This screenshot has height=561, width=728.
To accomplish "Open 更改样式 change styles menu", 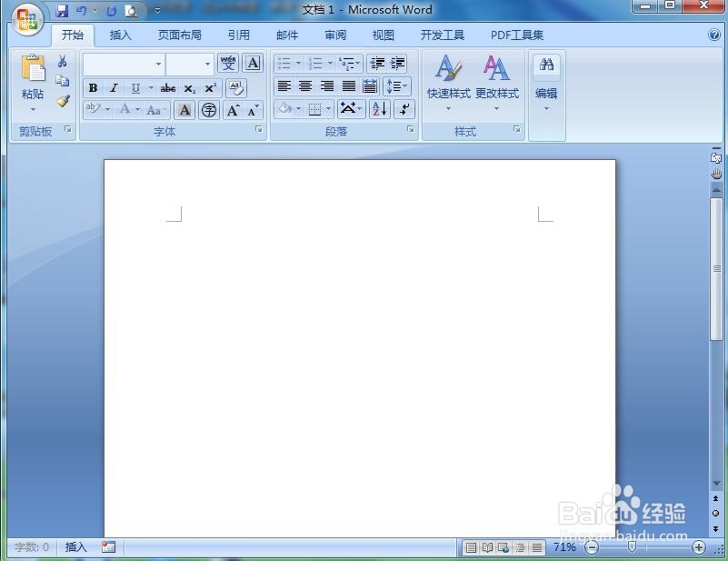I will (497, 84).
